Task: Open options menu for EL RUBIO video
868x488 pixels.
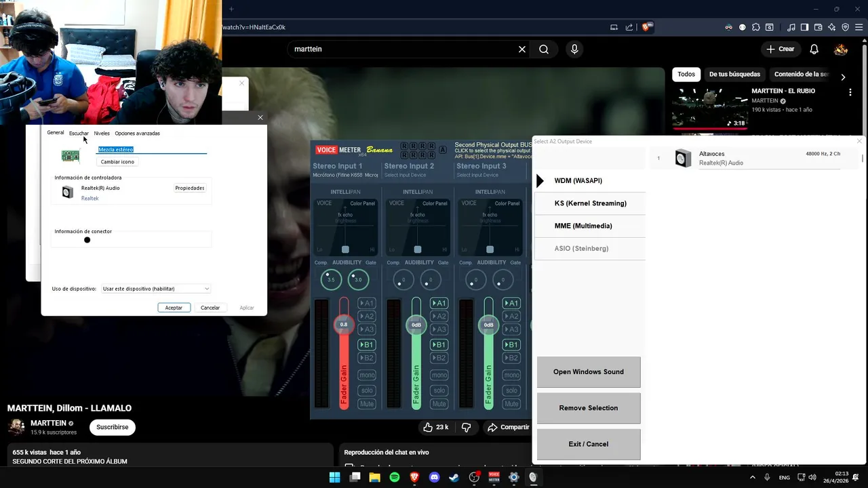Action: (850, 92)
